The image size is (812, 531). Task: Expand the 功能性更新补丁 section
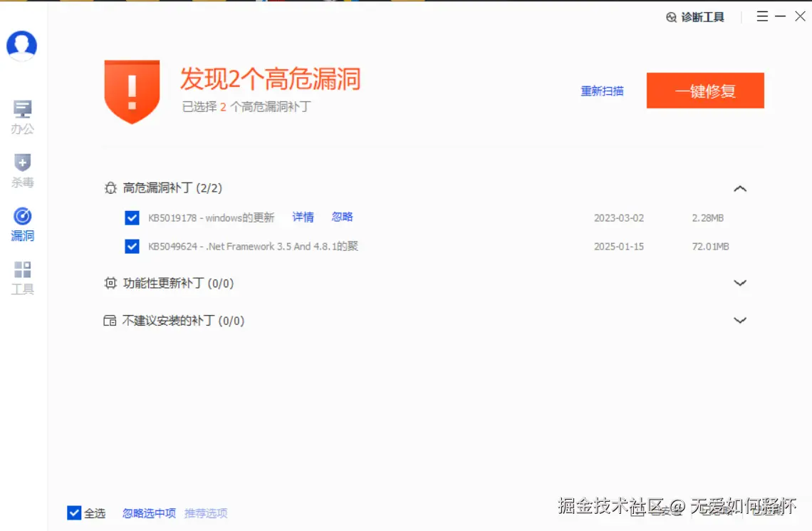click(x=740, y=283)
